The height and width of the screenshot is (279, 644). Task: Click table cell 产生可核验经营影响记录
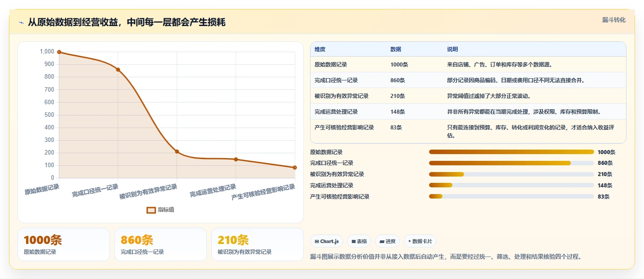[344, 127]
